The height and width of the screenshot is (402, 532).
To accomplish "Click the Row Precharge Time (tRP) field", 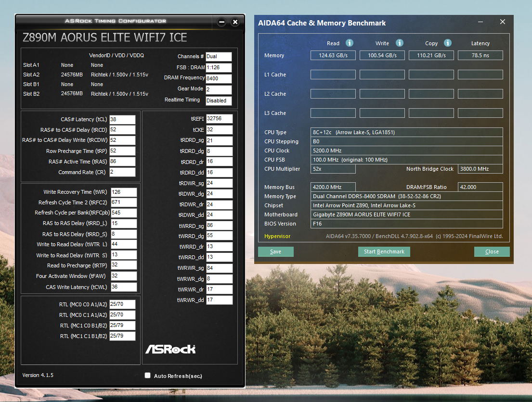I will pyautogui.click(x=122, y=151).
